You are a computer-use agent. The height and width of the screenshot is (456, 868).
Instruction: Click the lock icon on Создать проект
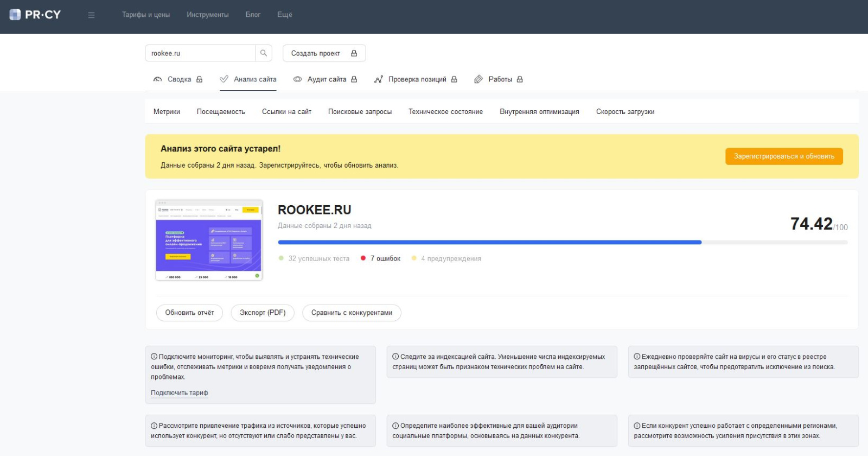click(354, 53)
